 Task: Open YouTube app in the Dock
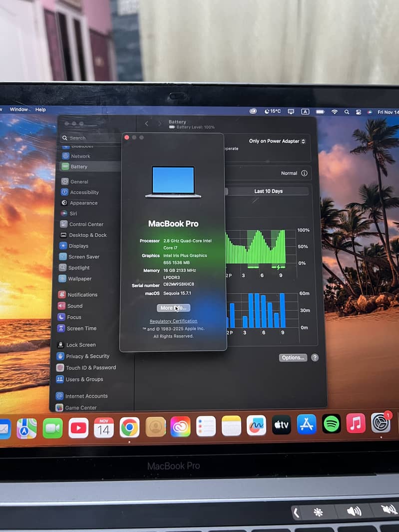click(78, 428)
